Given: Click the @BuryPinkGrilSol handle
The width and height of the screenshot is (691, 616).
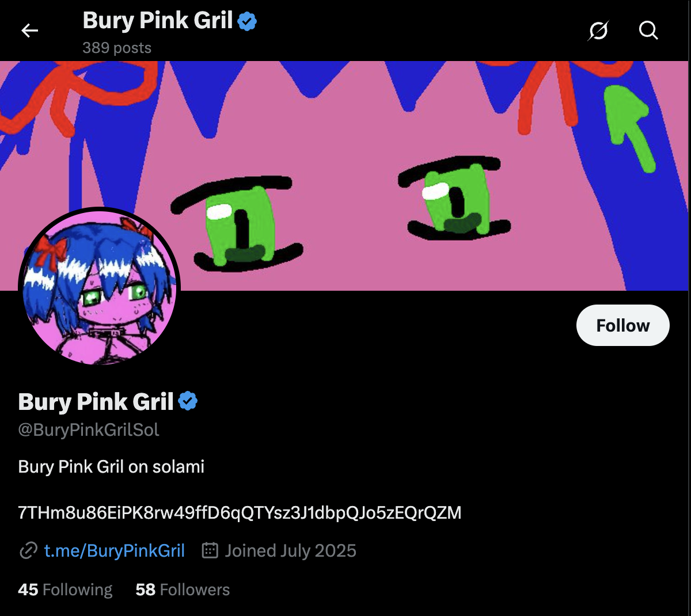Looking at the screenshot, I should (89, 430).
